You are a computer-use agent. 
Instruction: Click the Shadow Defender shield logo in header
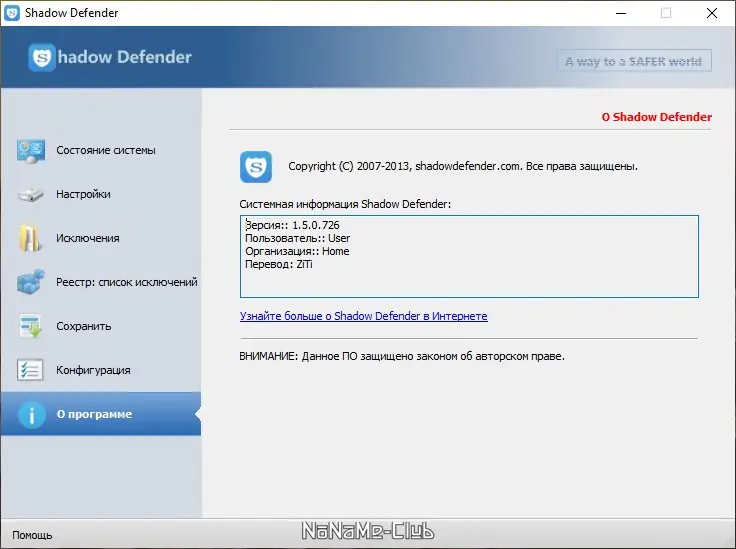[42, 57]
